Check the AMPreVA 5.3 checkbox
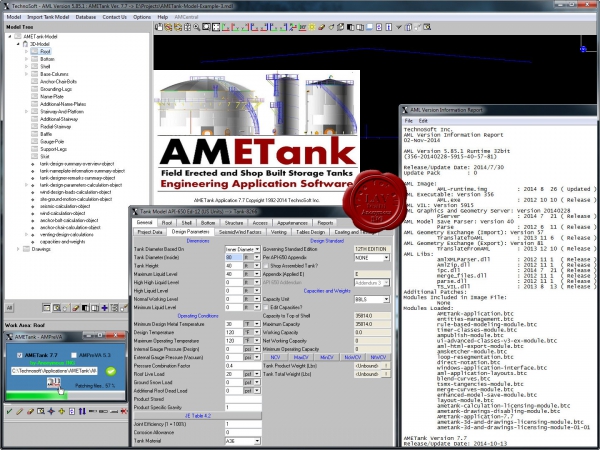 point(74,355)
